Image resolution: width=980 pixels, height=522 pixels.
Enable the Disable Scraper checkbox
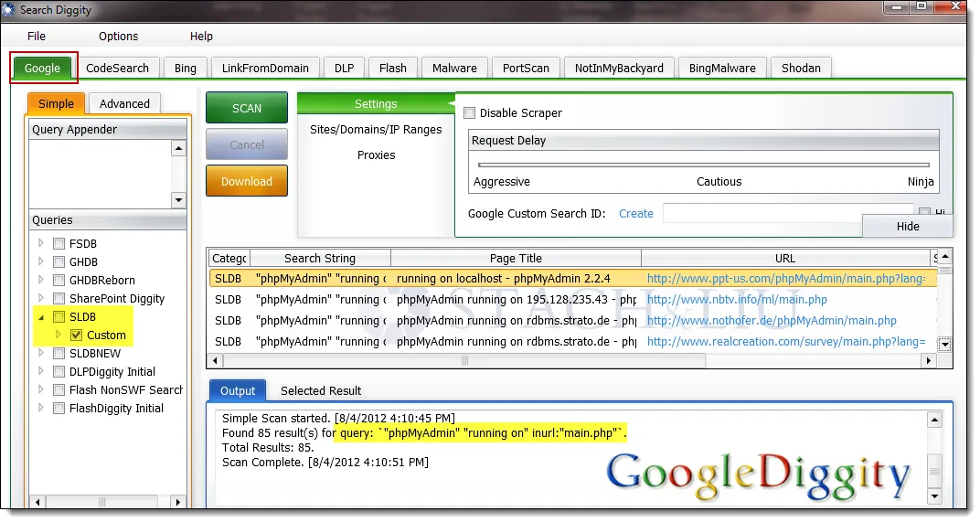click(469, 113)
